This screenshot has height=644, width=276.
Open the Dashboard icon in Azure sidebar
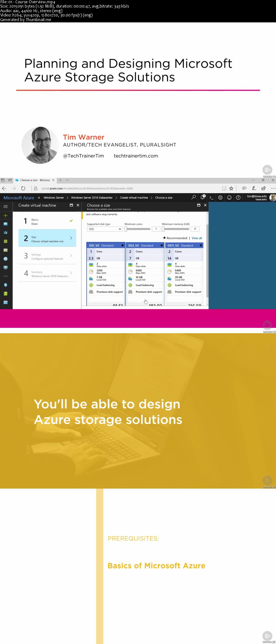point(5,224)
